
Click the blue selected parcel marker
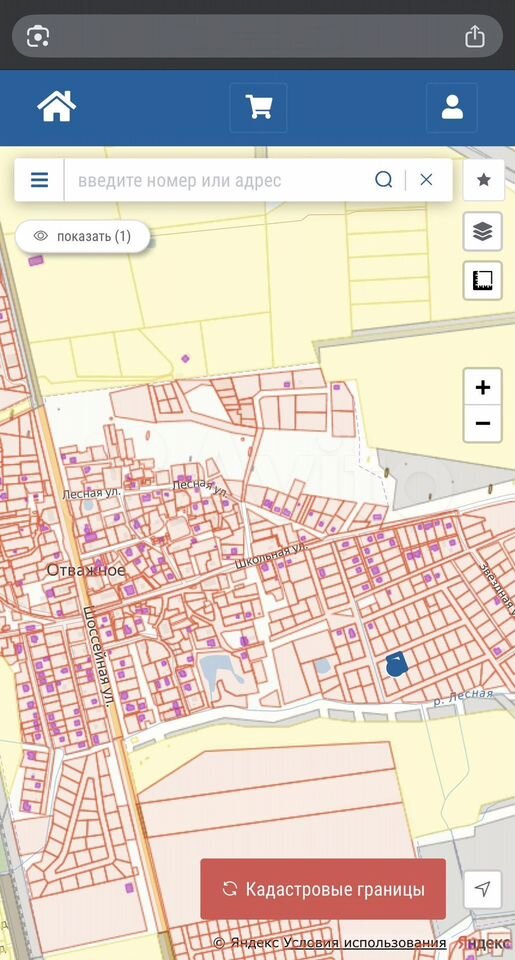tap(397, 664)
